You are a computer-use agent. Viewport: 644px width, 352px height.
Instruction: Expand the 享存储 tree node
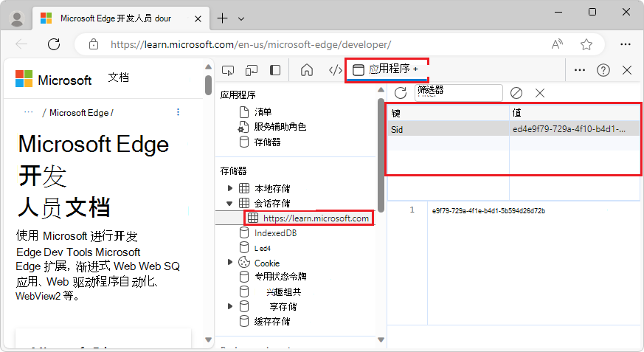coord(230,306)
